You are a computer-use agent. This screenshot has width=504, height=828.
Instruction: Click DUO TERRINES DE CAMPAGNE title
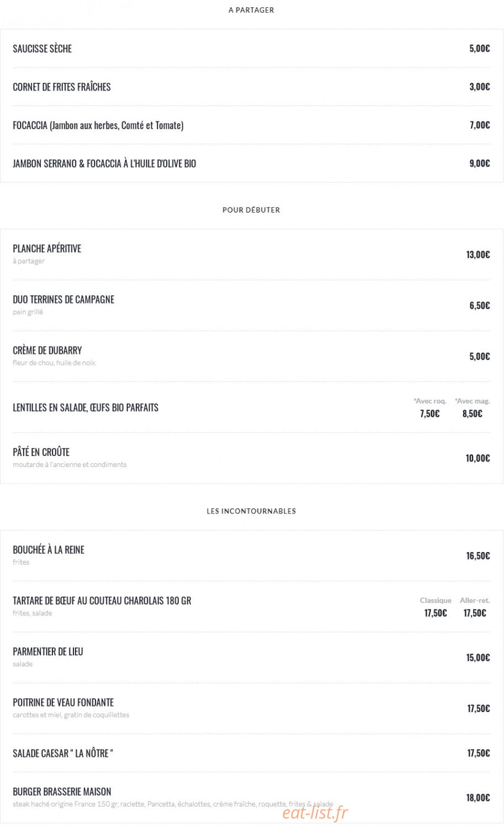[63, 299]
